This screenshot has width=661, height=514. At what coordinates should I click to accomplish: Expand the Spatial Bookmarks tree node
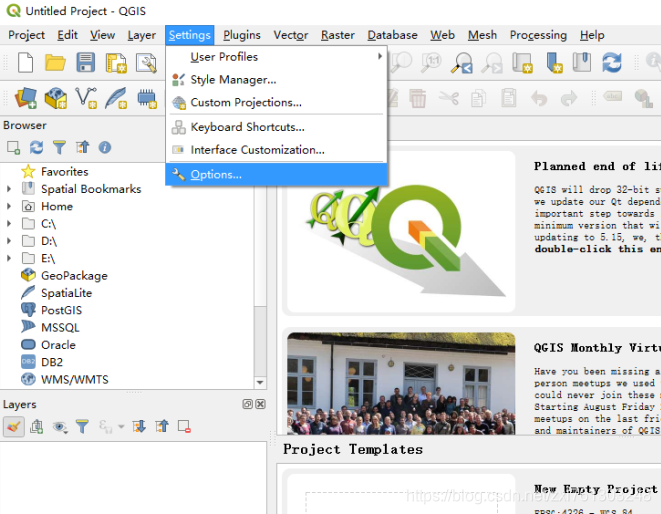(9, 189)
